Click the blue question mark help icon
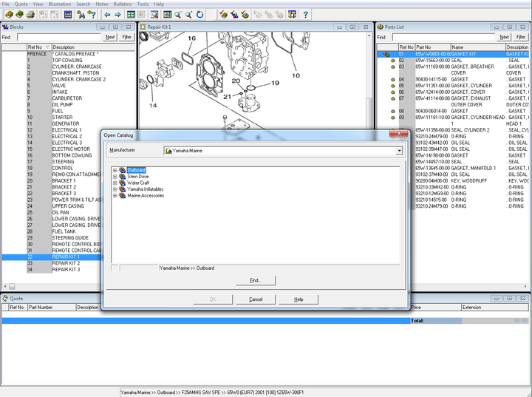 (x=305, y=15)
